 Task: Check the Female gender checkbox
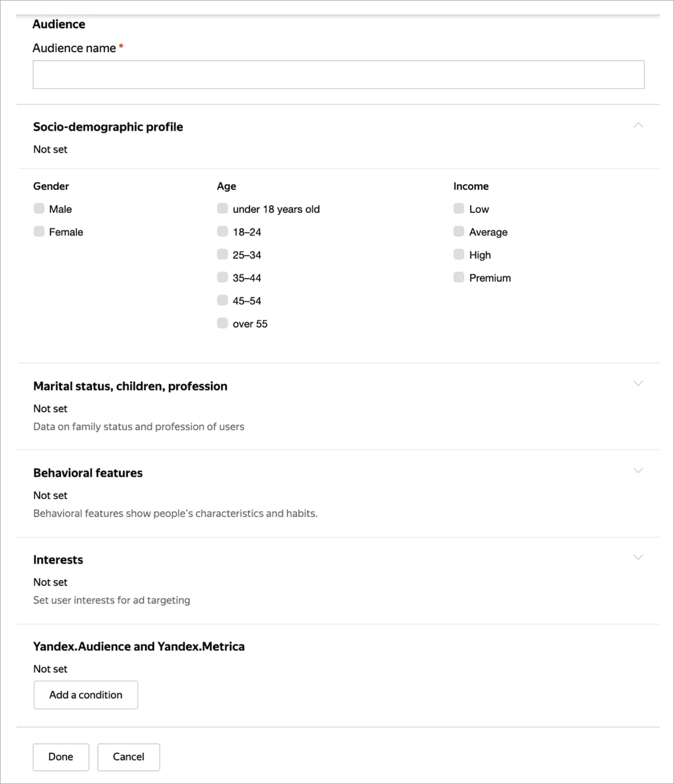pyautogui.click(x=39, y=232)
